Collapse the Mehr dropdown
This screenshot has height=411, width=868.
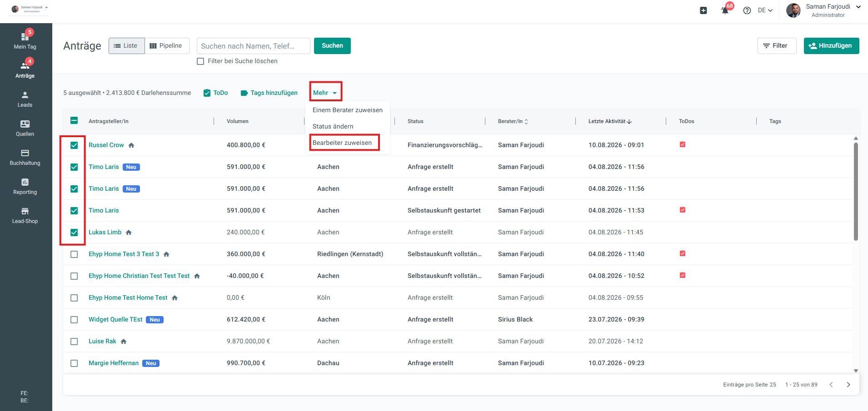(x=325, y=93)
